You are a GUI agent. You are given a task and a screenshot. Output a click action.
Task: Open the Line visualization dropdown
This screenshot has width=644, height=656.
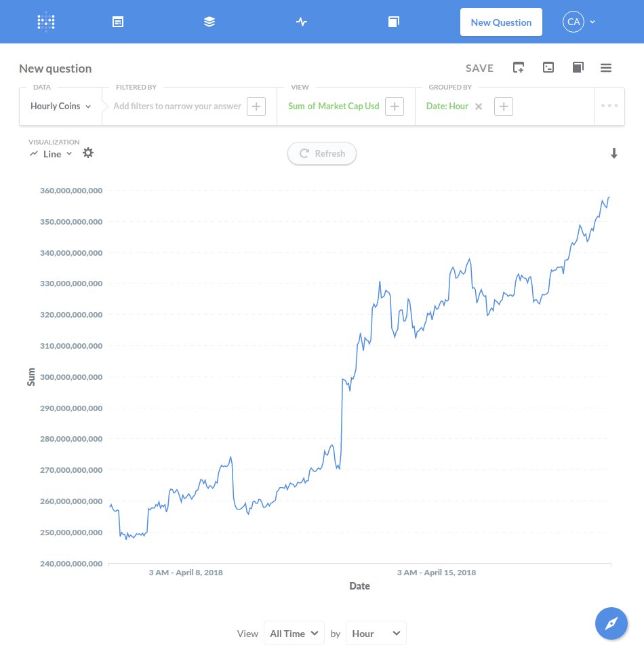[51, 154]
